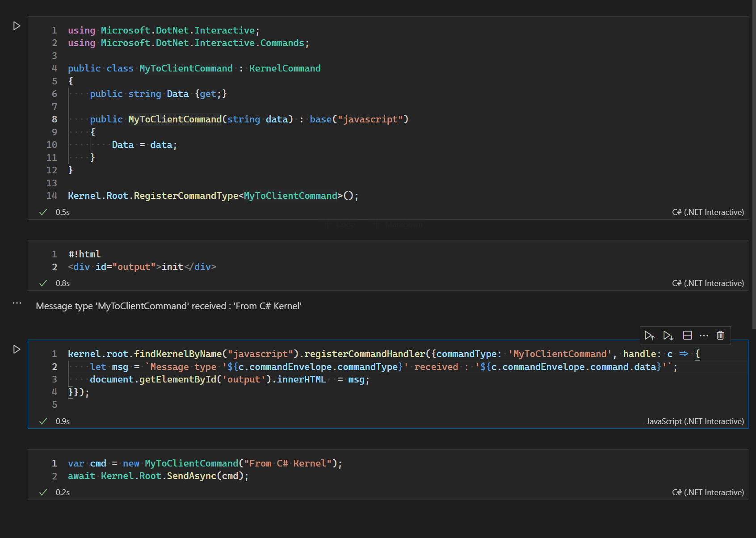Open More Actions menu on cell toolbar

coord(704,335)
